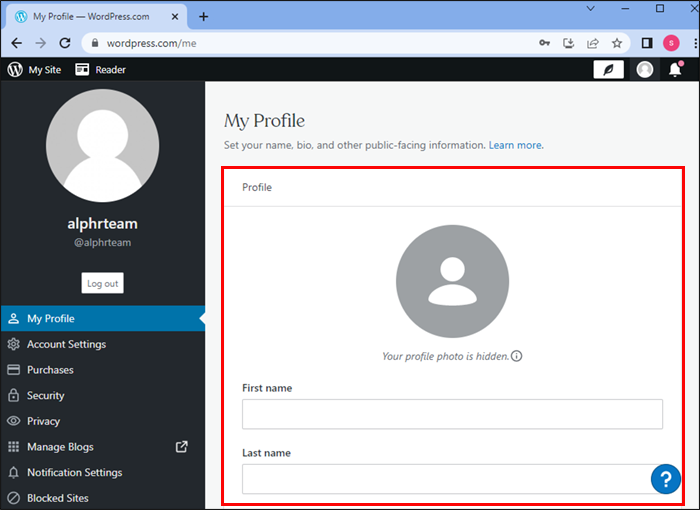Click the Reader card icon
The height and width of the screenshot is (510, 700).
(82, 69)
